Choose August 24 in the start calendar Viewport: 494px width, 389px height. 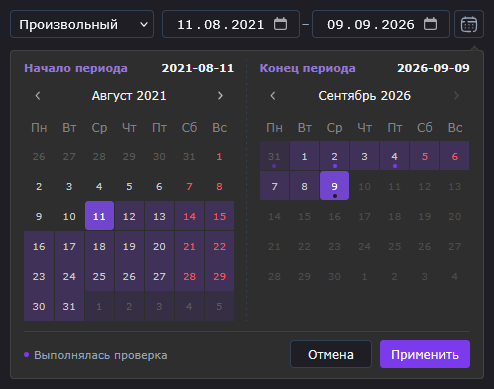(69, 276)
